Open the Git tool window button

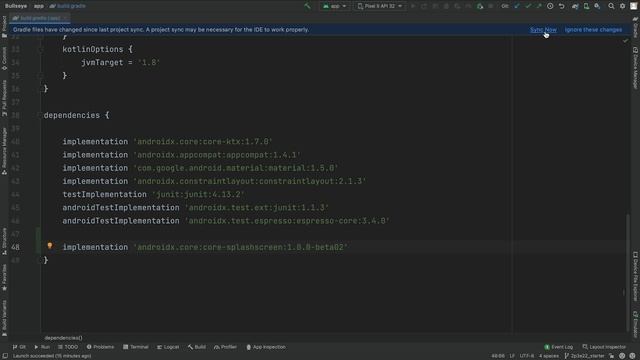pos(19,347)
